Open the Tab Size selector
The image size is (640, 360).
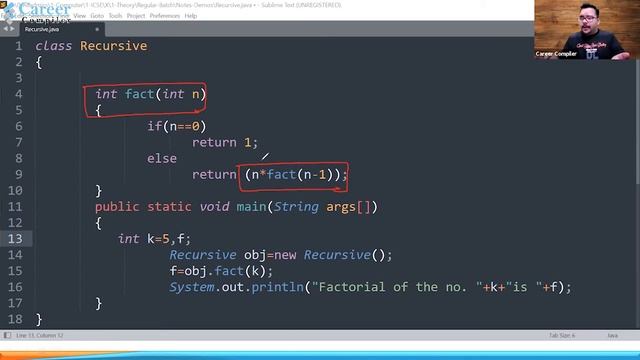point(562,336)
